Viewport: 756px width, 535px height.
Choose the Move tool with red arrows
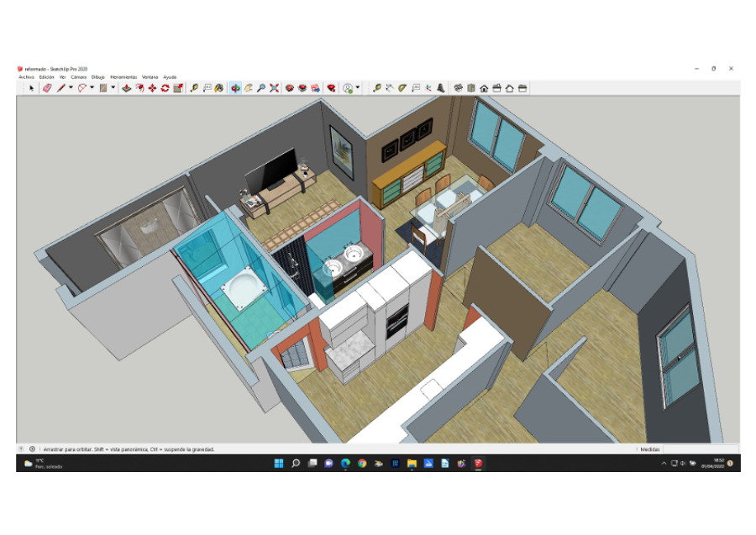click(x=152, y=87)
